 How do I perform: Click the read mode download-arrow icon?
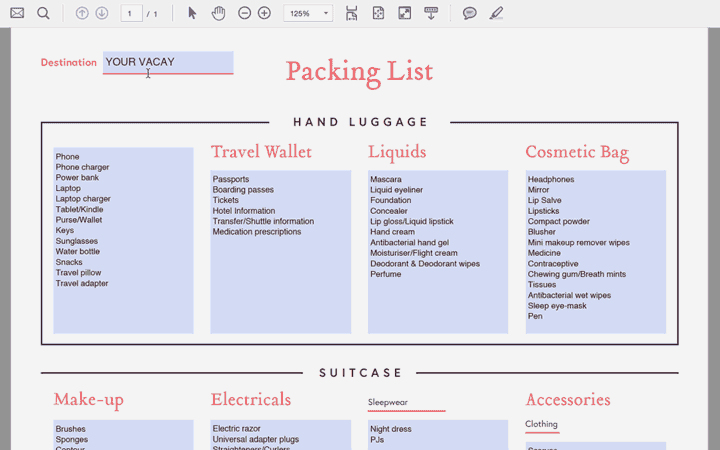(431, 13)
